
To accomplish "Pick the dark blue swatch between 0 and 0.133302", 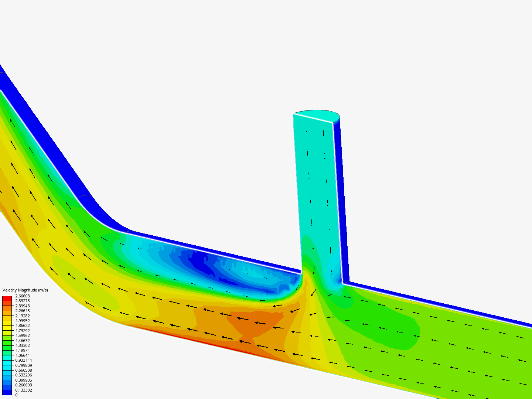I will (7, 393).
